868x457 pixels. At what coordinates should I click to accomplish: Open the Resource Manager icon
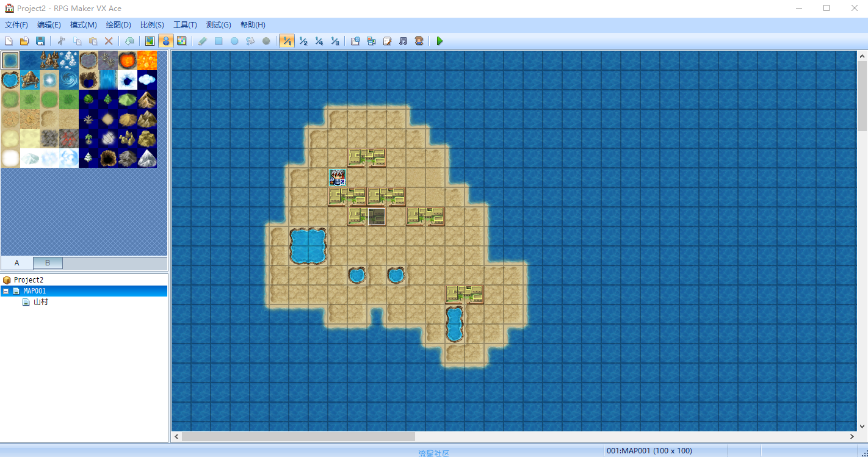pos(371,41)
